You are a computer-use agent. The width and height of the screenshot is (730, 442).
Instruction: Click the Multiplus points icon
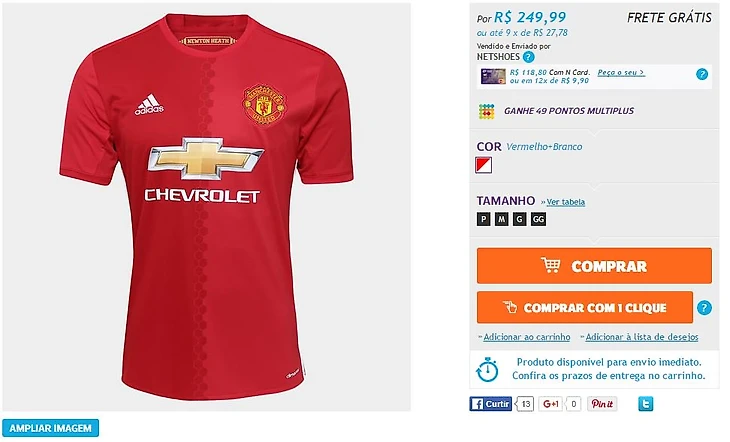pos(487,111)
